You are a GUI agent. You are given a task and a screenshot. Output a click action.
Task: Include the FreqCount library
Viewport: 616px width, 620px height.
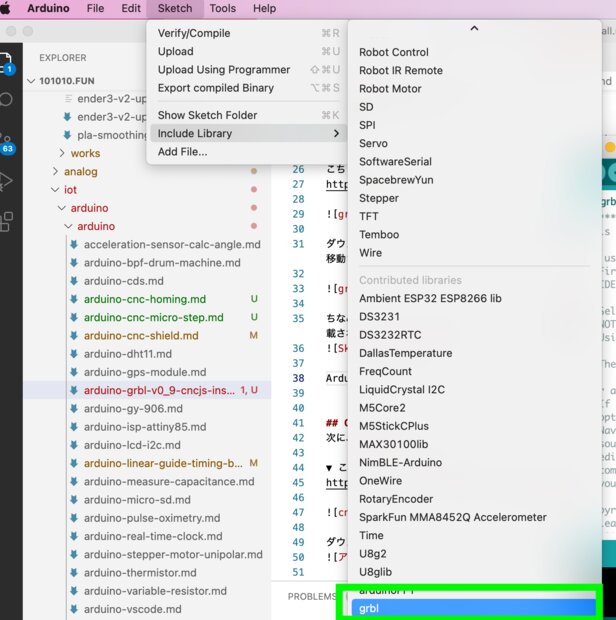point(474,371)
